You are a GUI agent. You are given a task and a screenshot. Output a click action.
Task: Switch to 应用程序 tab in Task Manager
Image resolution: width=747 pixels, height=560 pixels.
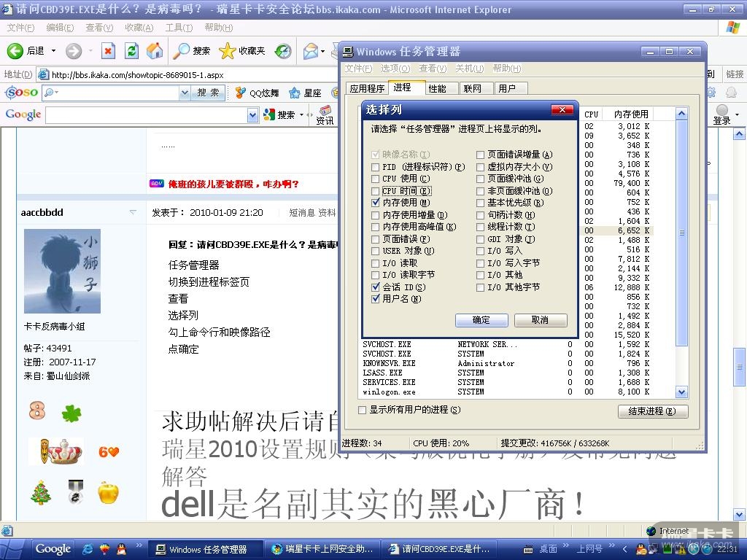(367, 88)
